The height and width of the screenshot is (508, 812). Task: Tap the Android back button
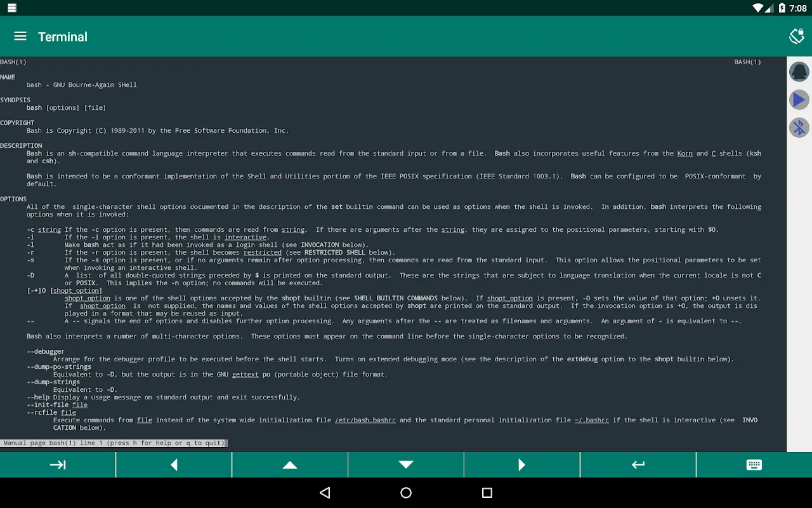click(x=325, y=493)
